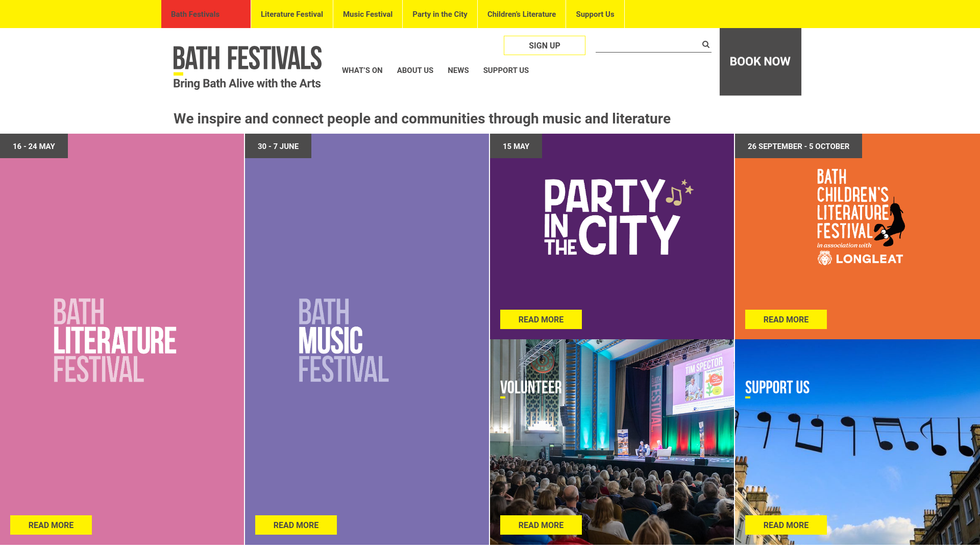Click the Support Us tile heading

777,388
